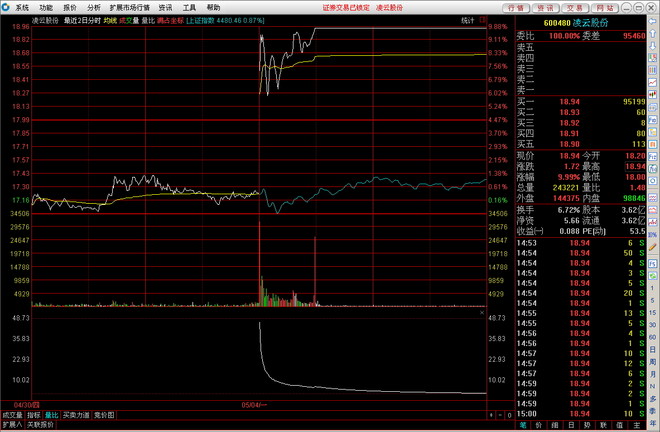Switch to yearly 年 period in the sidebar

click(653, 423)
